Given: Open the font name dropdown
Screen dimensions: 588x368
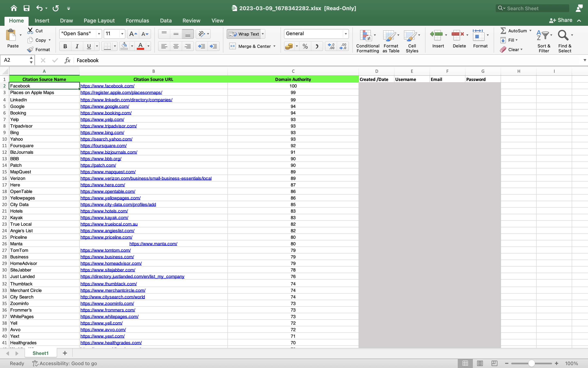Looking at the screenshot, I should pos(99,34).
